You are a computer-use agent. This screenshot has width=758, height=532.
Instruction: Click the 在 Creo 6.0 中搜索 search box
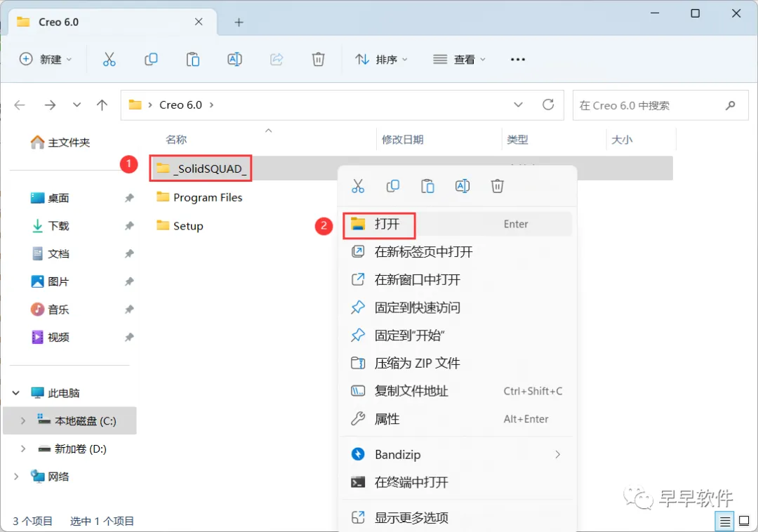click(x=661, y=105)
